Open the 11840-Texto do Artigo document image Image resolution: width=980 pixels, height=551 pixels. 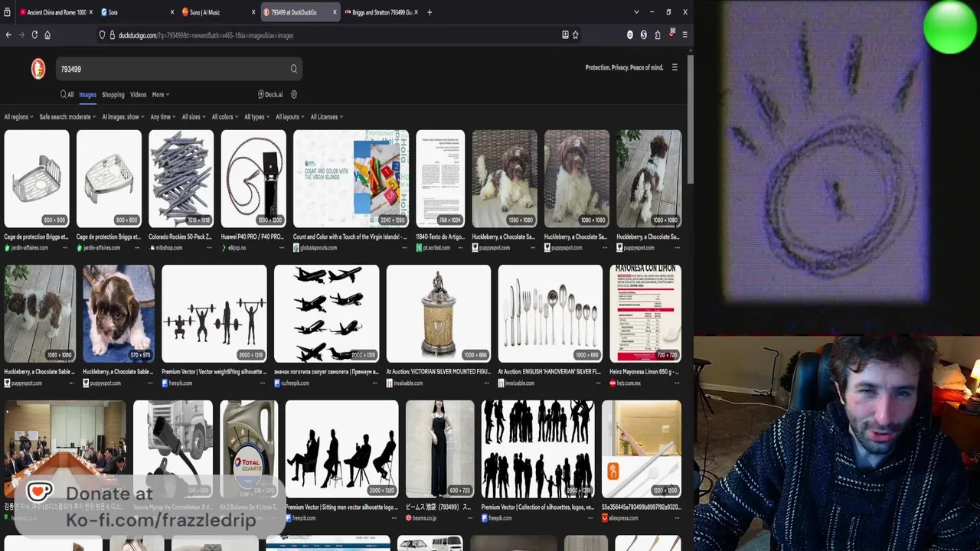pos(440,178)
